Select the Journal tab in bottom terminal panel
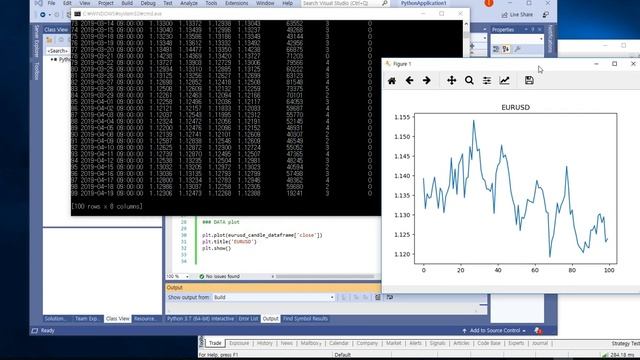Image resolution: width=640 pixels, height=360 pixels. pos(540,343)
